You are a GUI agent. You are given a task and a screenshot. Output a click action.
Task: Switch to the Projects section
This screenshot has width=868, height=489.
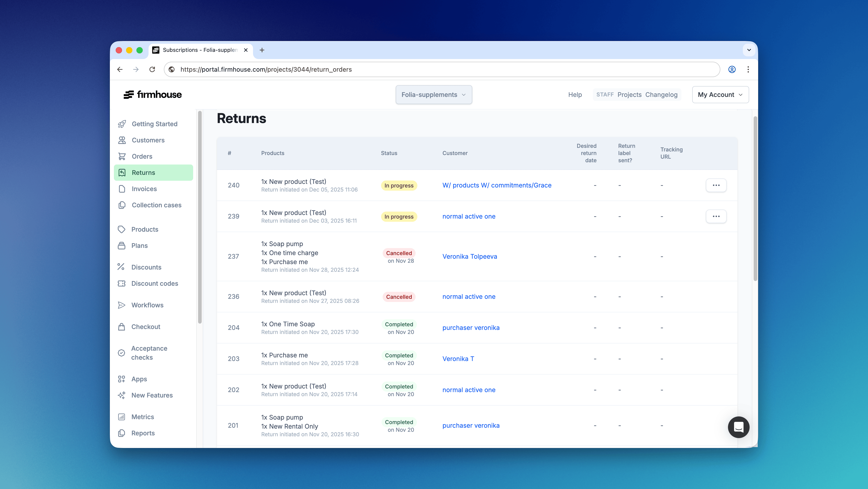(629, 94)
